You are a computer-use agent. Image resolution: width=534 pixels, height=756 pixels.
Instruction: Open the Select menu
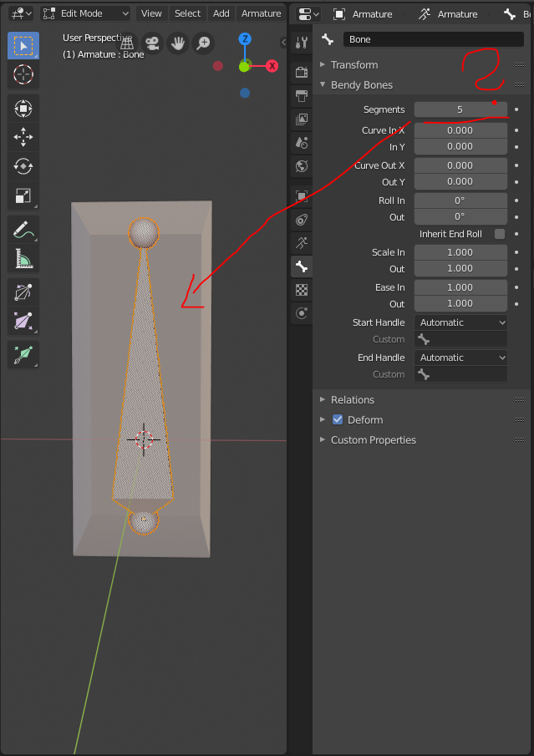pyautogui.click(x=188, y=13)
